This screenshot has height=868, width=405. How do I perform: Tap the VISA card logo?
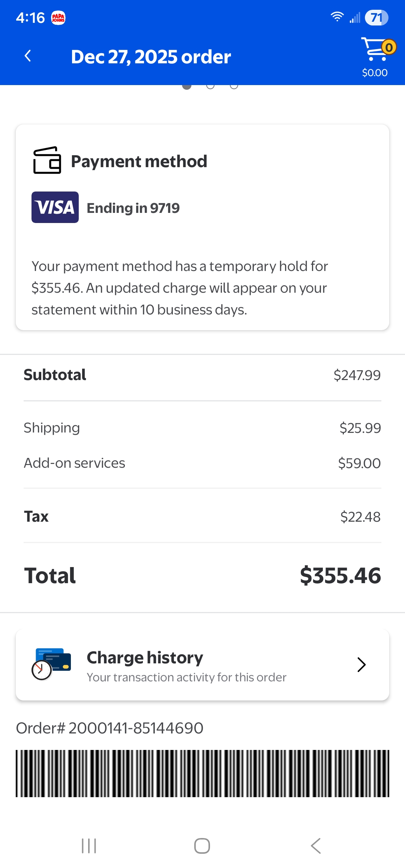pos(55,207)
